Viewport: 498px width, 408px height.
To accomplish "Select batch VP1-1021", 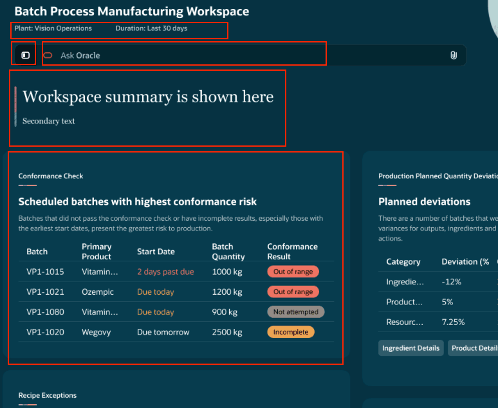I will (45, 292).
